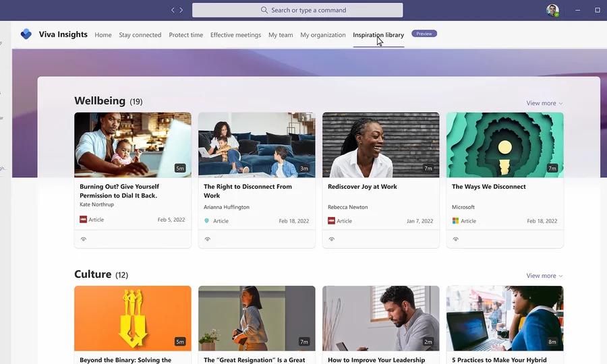The height and width of the screenshot is (364, 607).
Task: Click the search or type a command box
Action: coord(297,10)
